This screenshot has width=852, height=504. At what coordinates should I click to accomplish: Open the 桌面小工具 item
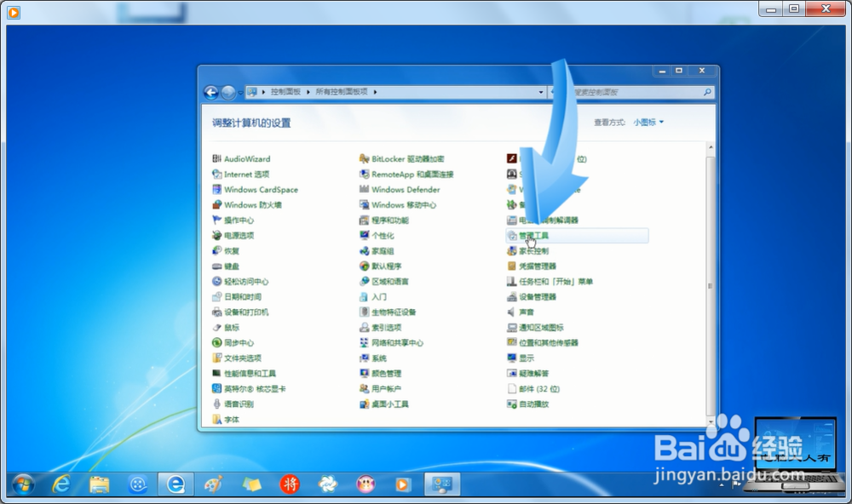[384, 404]
